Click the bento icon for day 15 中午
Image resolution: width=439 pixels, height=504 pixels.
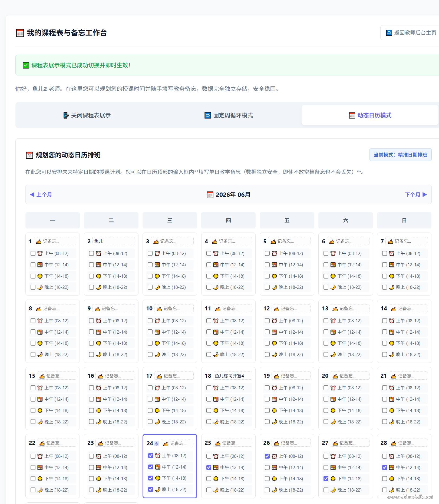40,399
